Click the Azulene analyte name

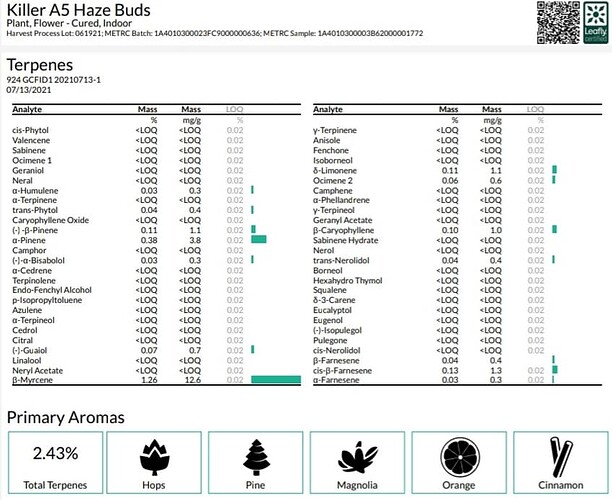(x=27, y=310)
